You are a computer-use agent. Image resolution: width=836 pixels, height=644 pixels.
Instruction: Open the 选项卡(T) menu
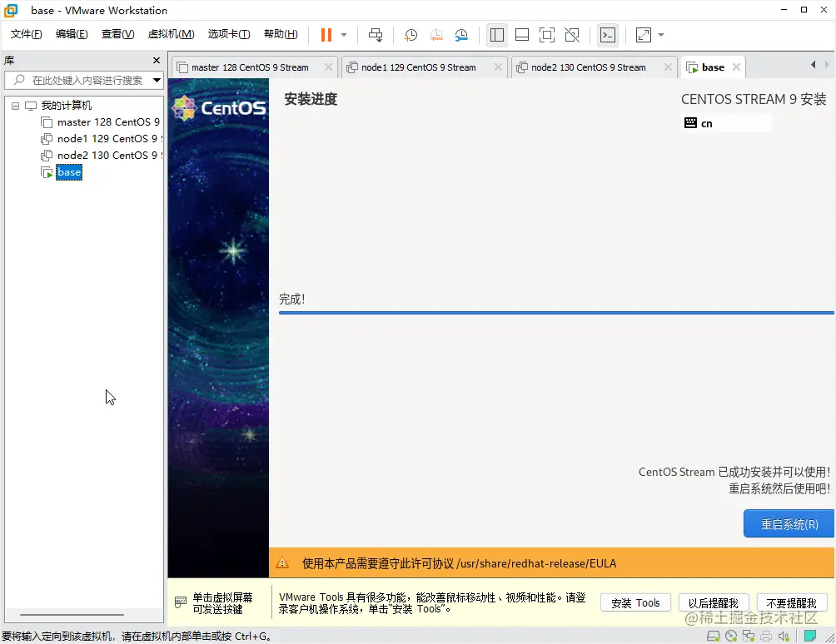(229, 34)
